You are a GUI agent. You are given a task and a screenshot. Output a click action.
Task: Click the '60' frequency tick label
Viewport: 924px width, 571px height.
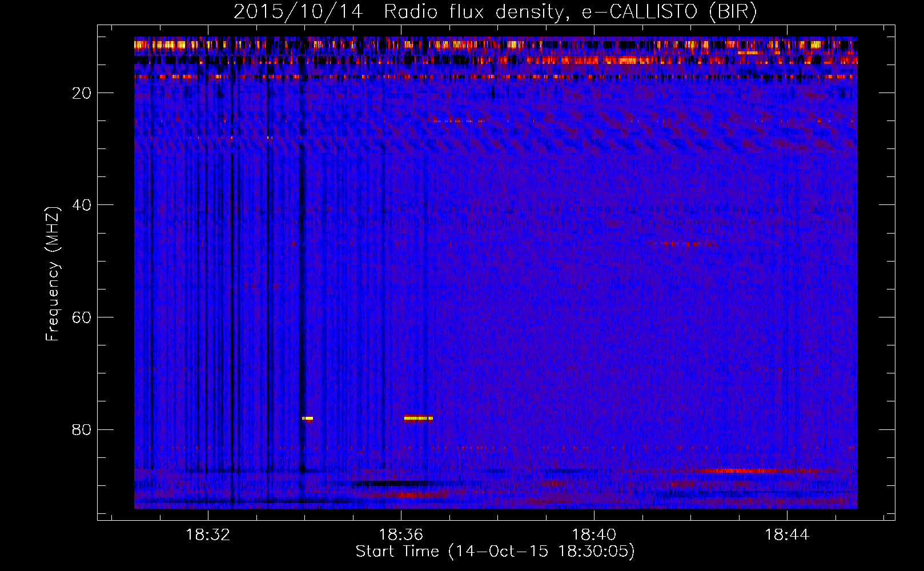pos(82,317)
